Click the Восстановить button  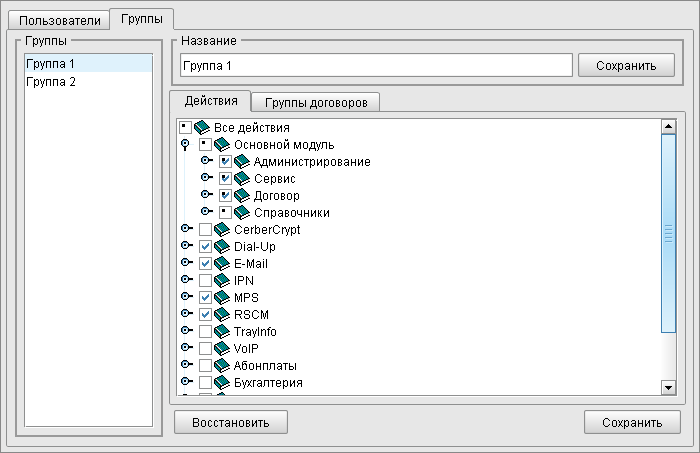230,422
